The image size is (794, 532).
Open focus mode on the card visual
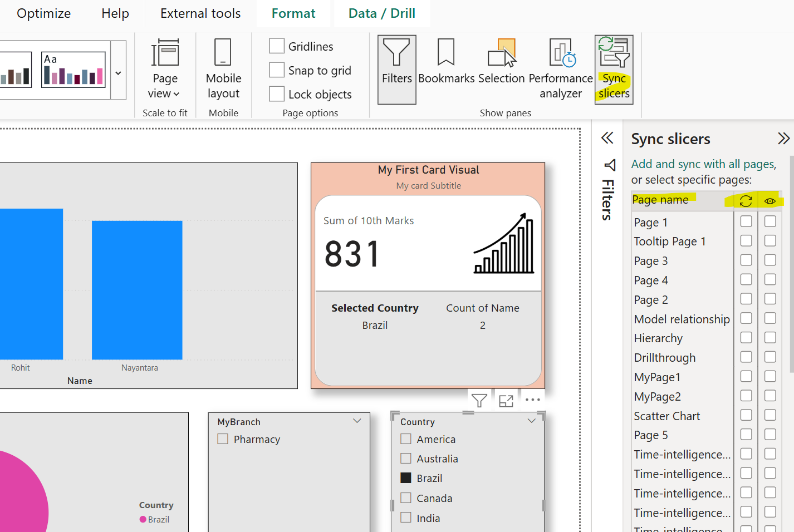tap(506, 400)
